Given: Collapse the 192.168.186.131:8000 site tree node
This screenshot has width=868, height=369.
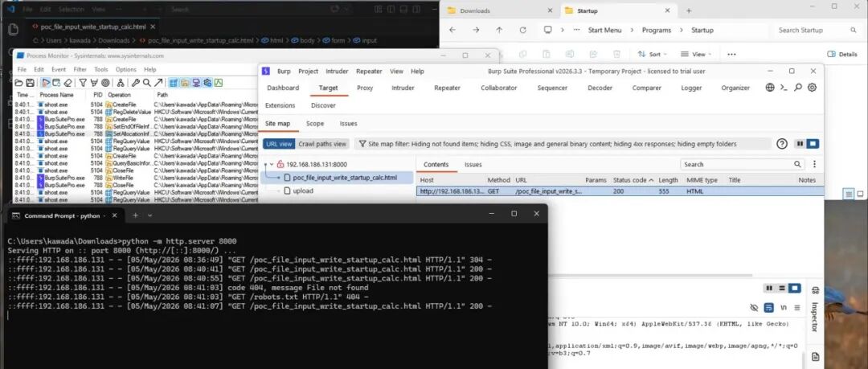Looking at the screenshot, I should [272, 165].
